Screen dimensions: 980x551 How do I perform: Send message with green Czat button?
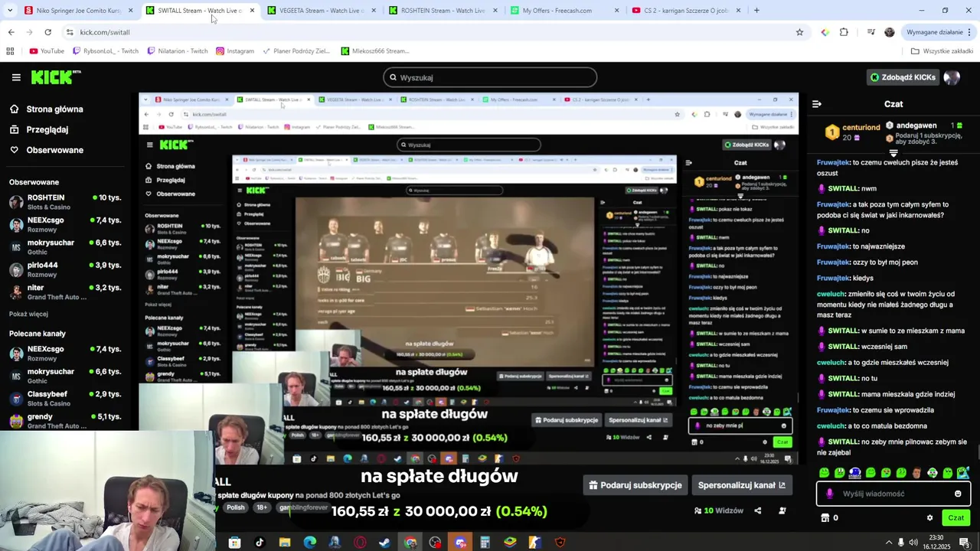coord(956,518)
